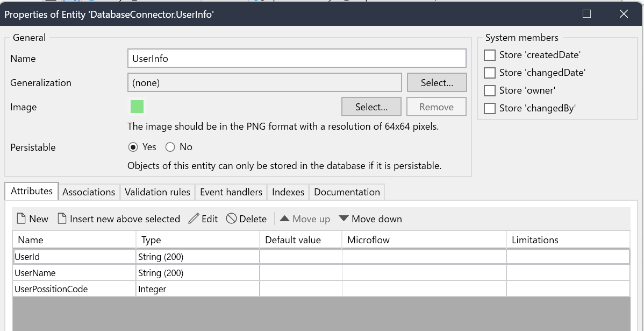Click the Move up arrow
This screenshot has width=644, height=331.
284,219
